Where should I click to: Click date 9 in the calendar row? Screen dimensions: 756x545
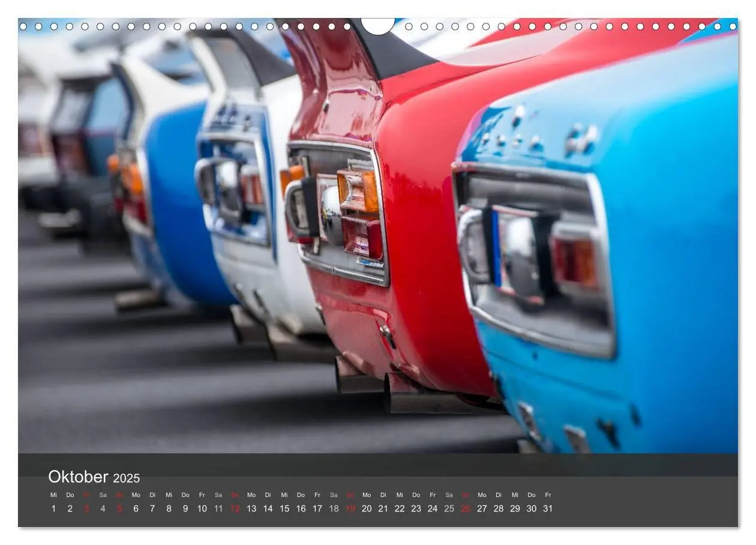185,508
